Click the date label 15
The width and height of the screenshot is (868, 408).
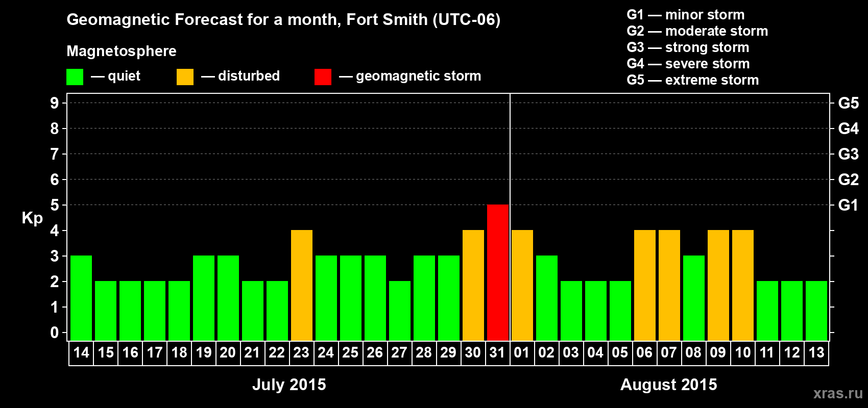[x=106, y=352]
